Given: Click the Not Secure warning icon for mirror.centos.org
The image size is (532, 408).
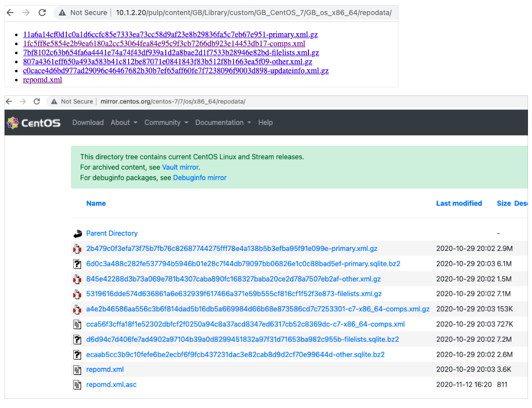Looking at the screenshot, I should click(54, 102).
